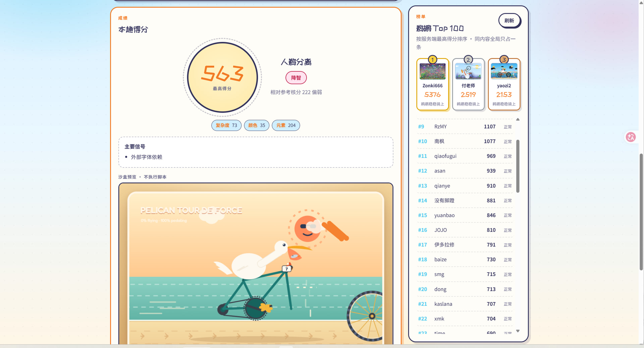Click the 相对参考核分 222 偏弱 text
Viewport: 644px width, 348px height.
pos(296,92)
